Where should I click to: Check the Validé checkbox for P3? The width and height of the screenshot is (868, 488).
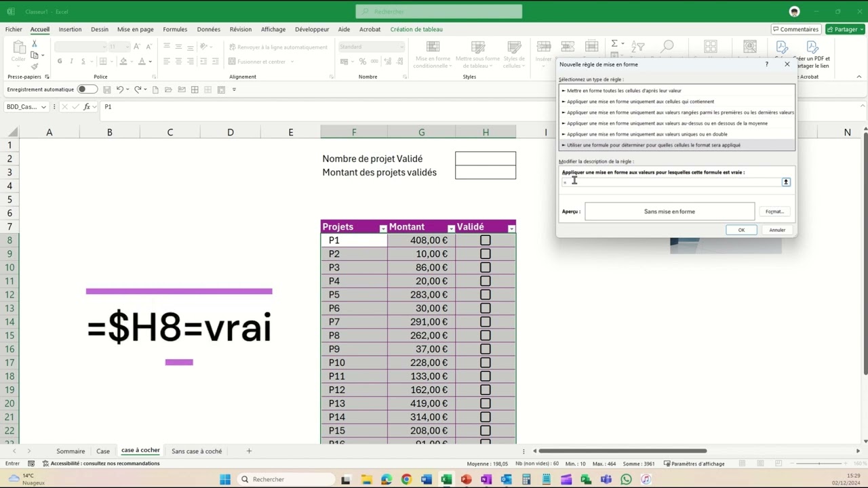pos(485,267)
